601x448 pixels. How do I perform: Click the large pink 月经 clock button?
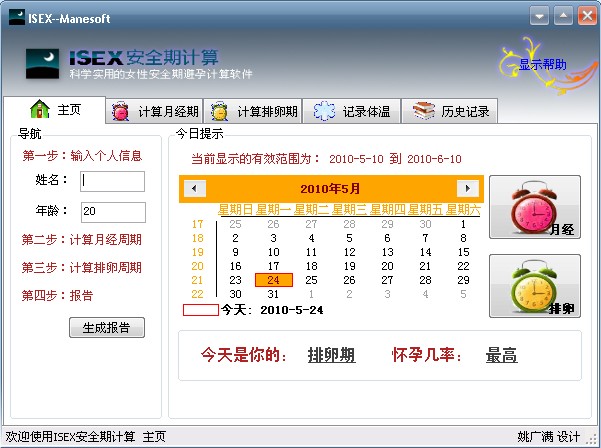(x=535, y=207)
